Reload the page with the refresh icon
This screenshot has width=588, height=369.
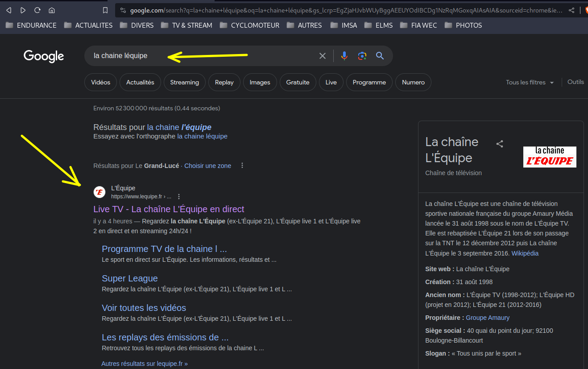[37, 10]
